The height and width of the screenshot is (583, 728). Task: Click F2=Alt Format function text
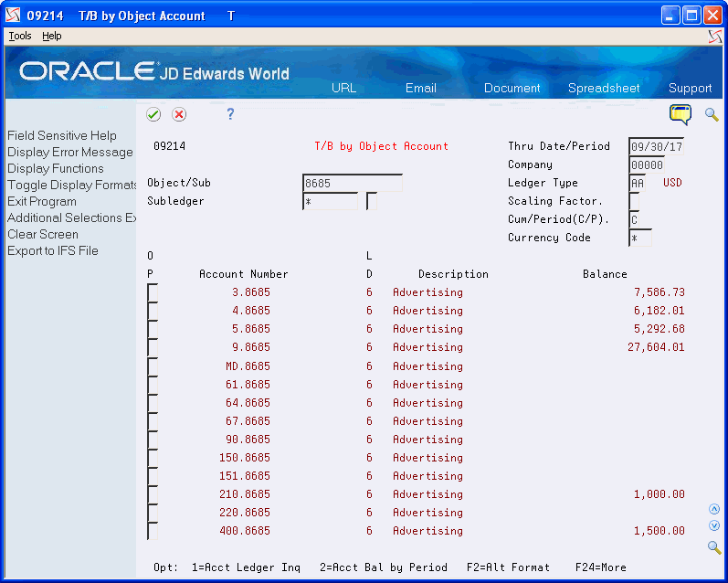(508, 567)
